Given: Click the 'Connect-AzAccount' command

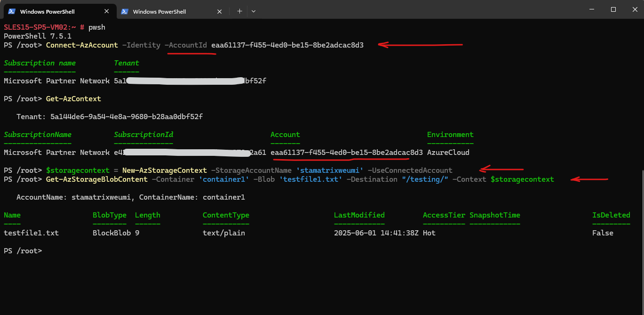Looking at the screenshot, I should click(82, 45).
